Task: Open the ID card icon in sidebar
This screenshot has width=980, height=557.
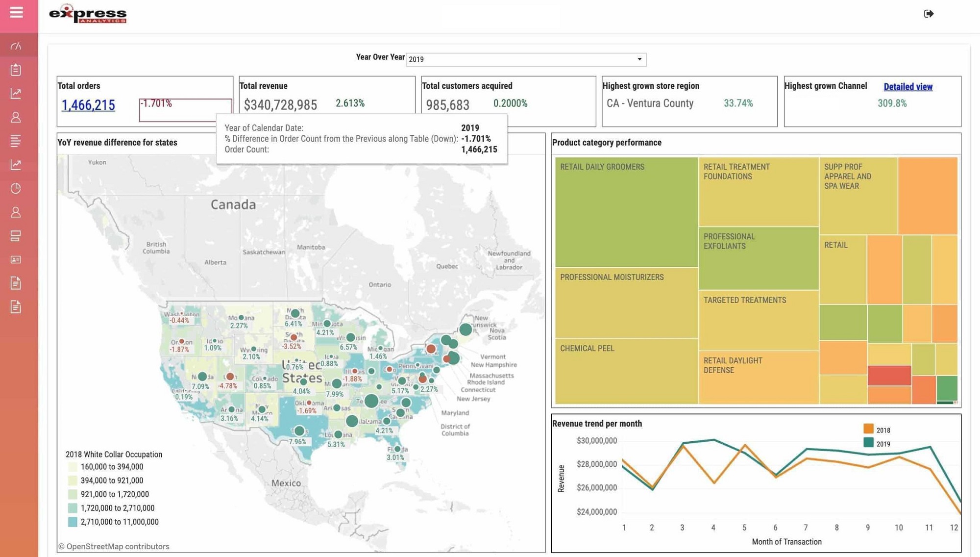Action: click(x=16, y=259)
